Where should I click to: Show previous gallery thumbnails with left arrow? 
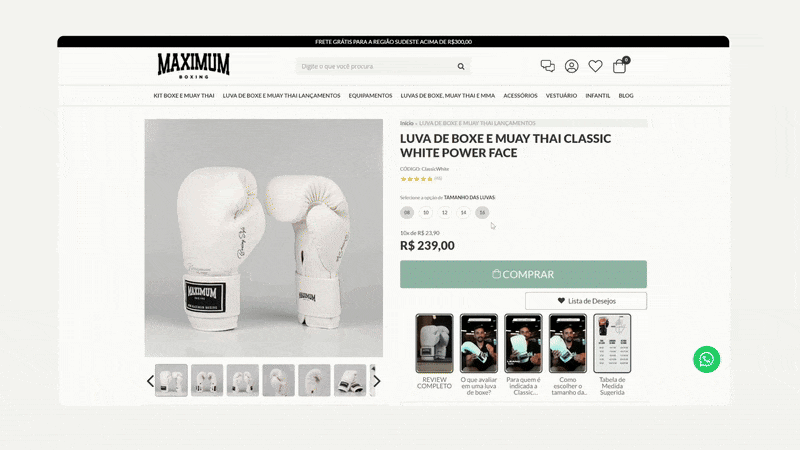[x=150, y=381]
